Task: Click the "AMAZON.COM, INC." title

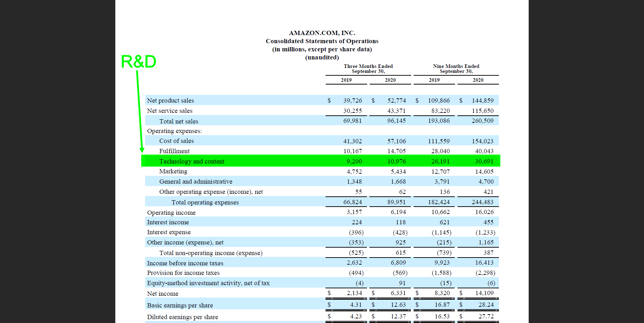Action: coord(322,33)
